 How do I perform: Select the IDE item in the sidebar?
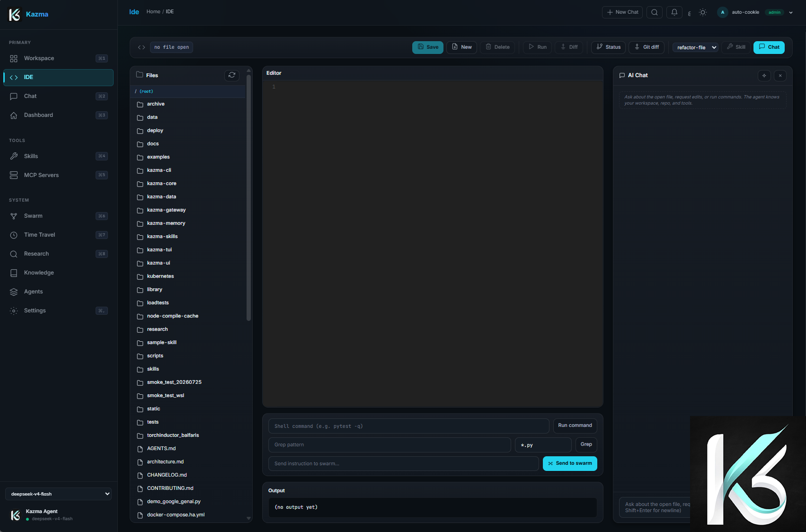click(58, 77)
